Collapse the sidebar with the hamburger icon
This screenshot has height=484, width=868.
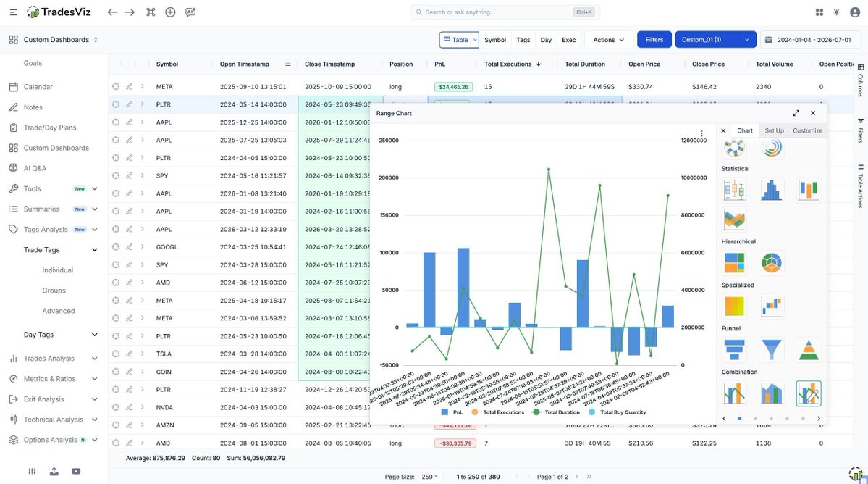click(13, 12)
